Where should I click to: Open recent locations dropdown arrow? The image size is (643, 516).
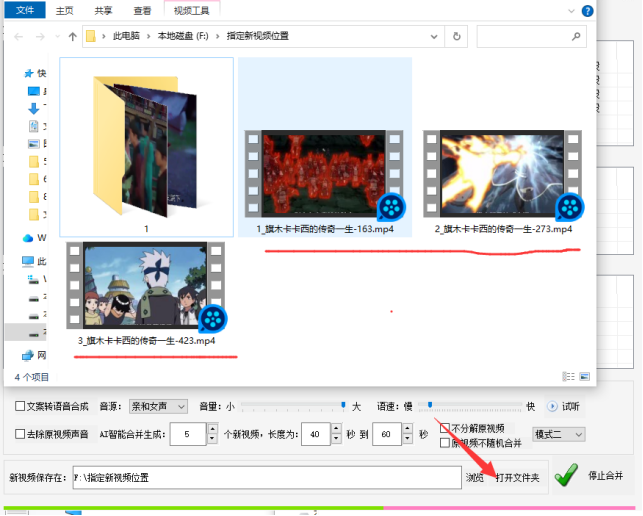pos(57,37)
